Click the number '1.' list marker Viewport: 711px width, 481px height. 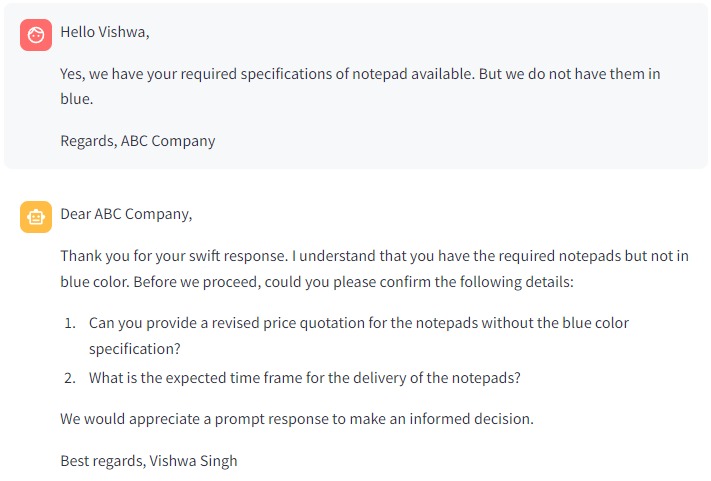click(70, 323)
